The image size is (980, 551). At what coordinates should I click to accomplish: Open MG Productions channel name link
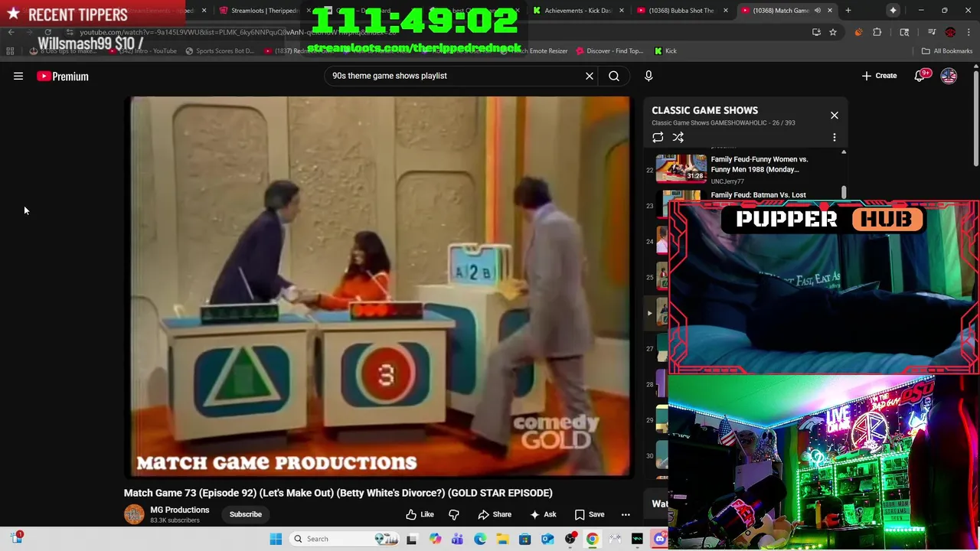point(180,510)
